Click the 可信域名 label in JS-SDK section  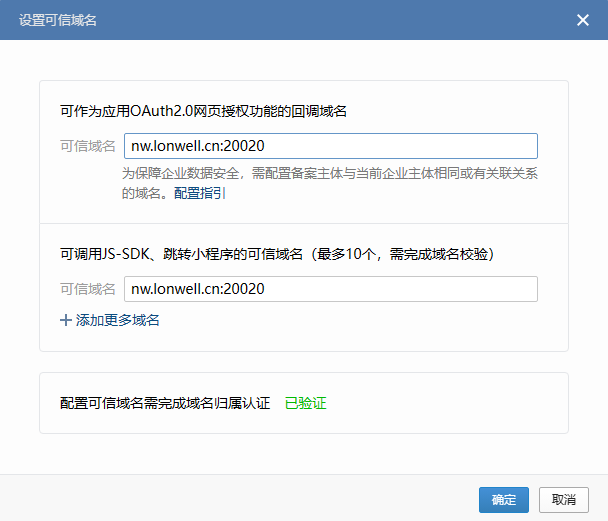click(87, 289)
